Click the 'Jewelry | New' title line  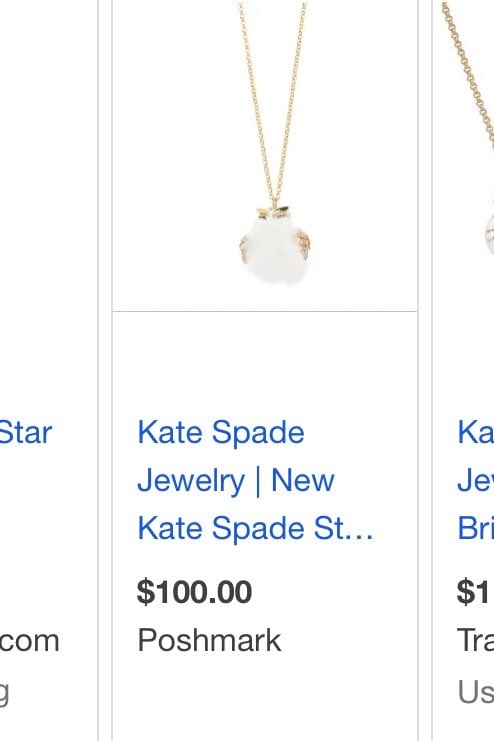pos(236,481)
